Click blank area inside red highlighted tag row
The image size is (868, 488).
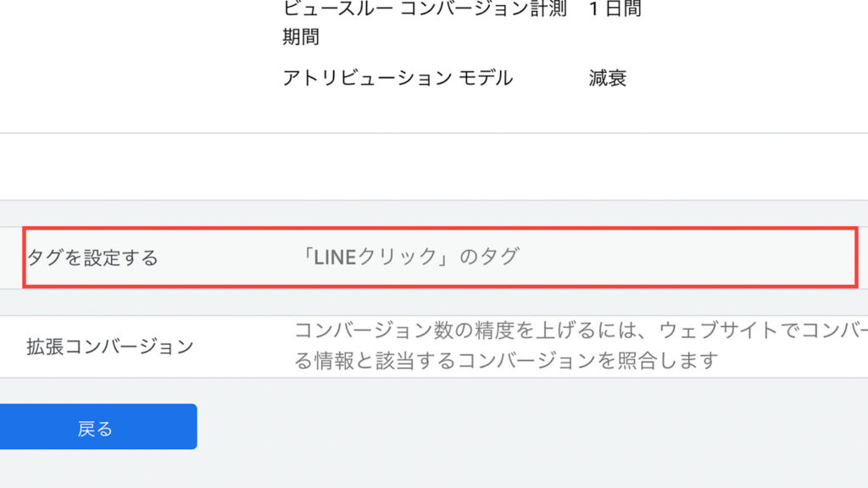687,258
